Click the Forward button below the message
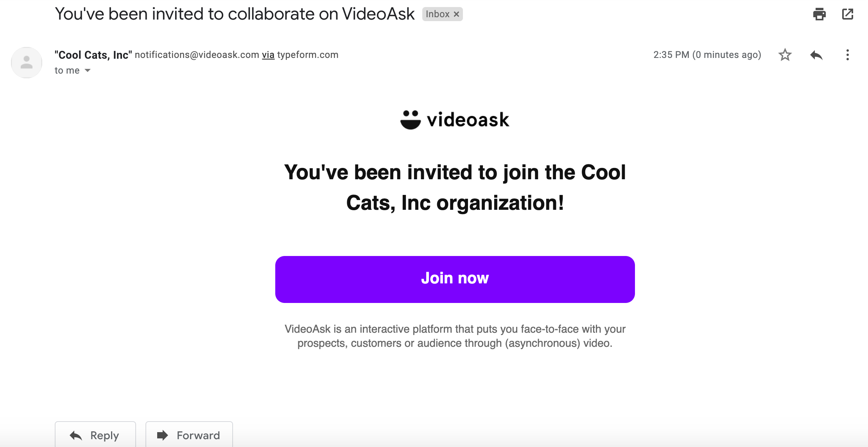The width and height of the screenshot is (868, 447). click(x=189, y=434)
